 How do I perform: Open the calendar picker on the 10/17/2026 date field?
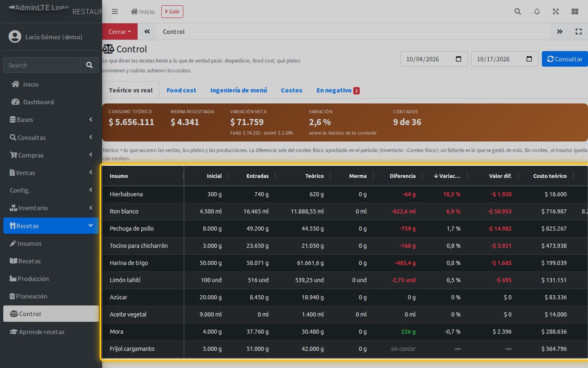(x=529, y=59)
